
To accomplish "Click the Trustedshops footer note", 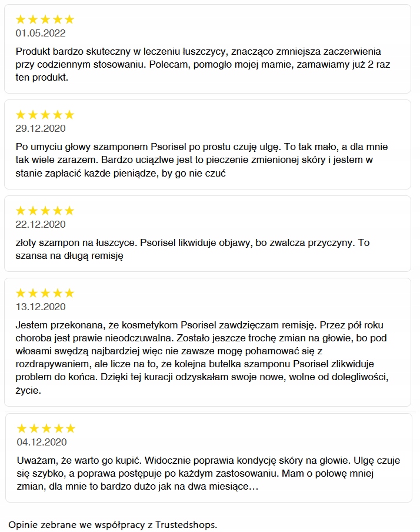I will (x=112, y=524).
